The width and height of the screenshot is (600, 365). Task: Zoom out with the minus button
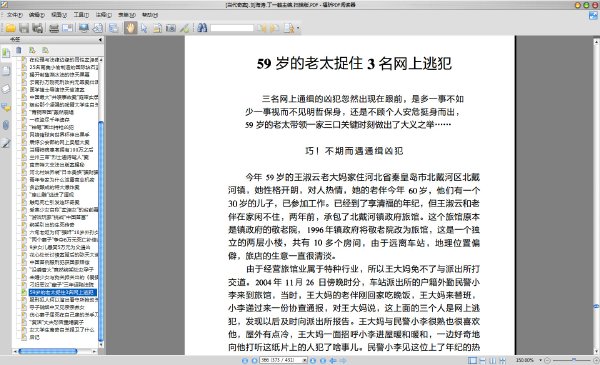click(x=548, y=360)
